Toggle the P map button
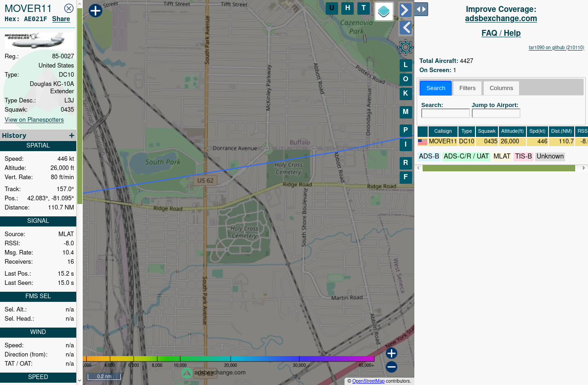 pyautogui.click(x=406, y=130)
